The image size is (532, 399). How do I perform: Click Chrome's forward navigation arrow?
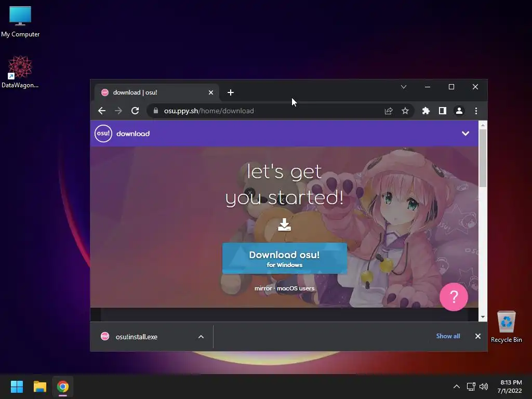click(118, 111)
